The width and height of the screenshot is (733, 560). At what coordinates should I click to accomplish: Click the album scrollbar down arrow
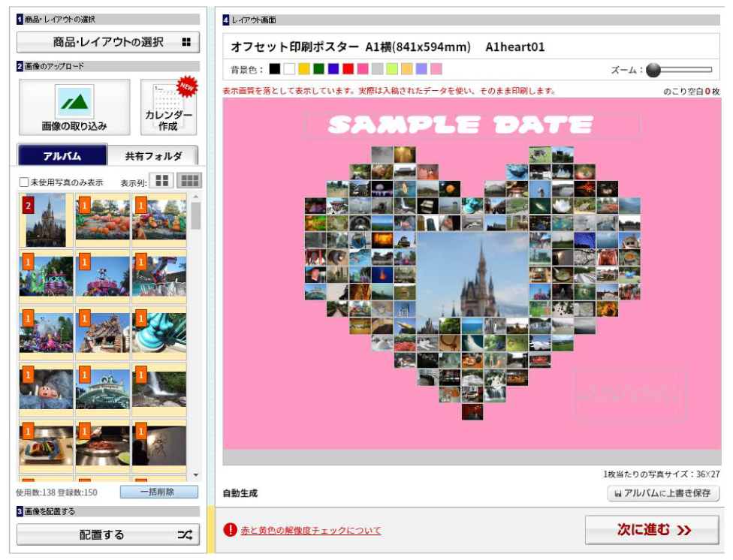click(196, 475)
